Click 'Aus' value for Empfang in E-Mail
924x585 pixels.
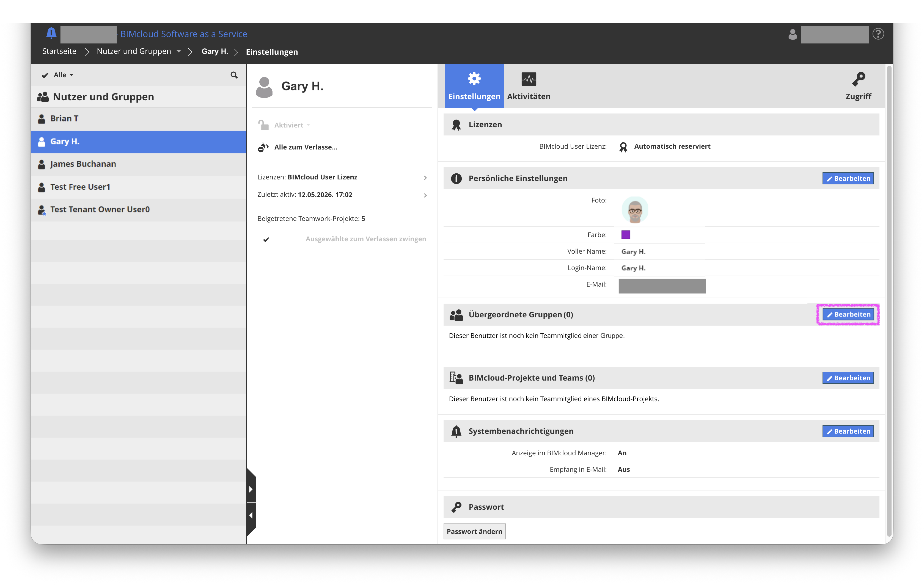pos(623,470)
